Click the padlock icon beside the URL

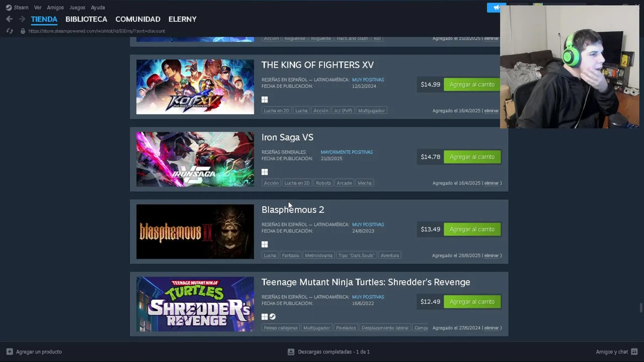tap(23, 31)
